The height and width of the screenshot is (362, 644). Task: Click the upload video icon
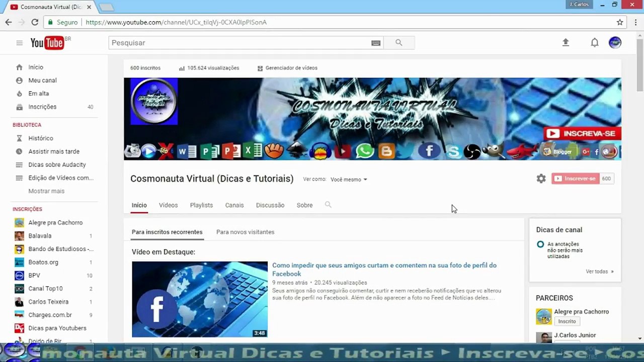coord(566,43)
